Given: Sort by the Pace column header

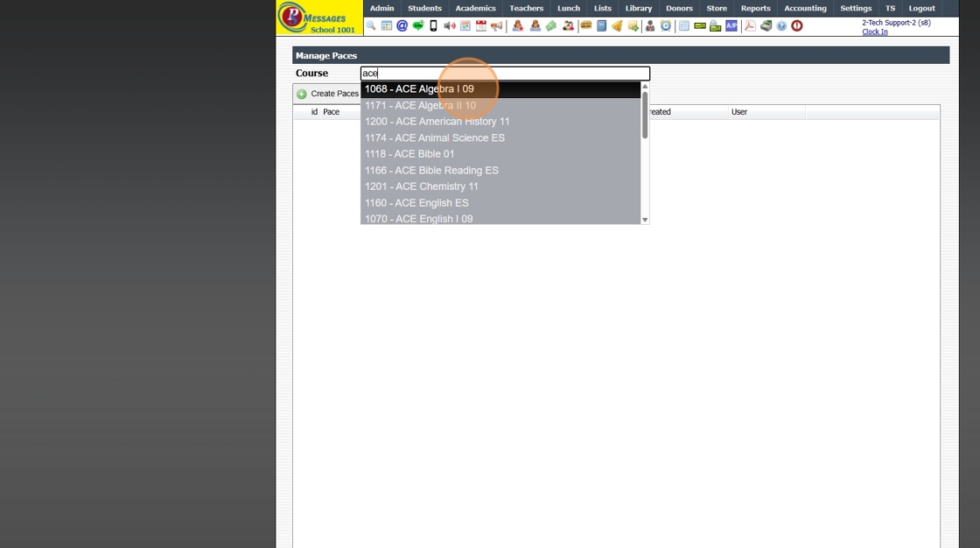Looking at the screenshot, I should click(x=332, y=112).
